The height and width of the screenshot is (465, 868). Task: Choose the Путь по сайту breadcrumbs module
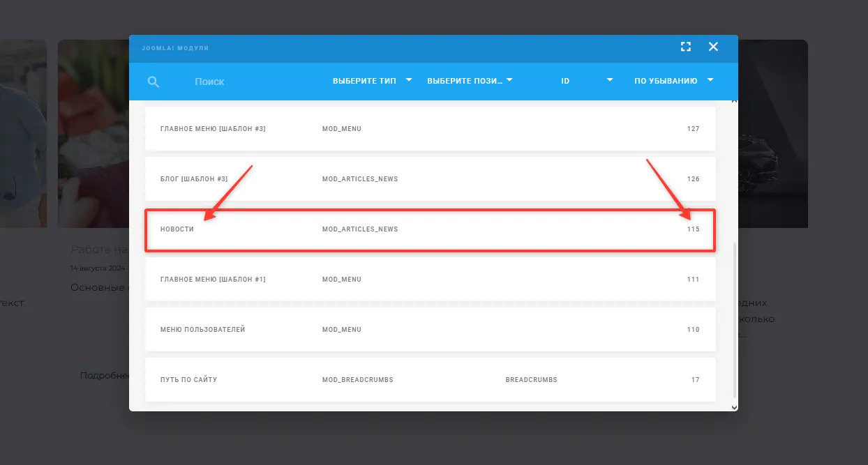point(430,380)
